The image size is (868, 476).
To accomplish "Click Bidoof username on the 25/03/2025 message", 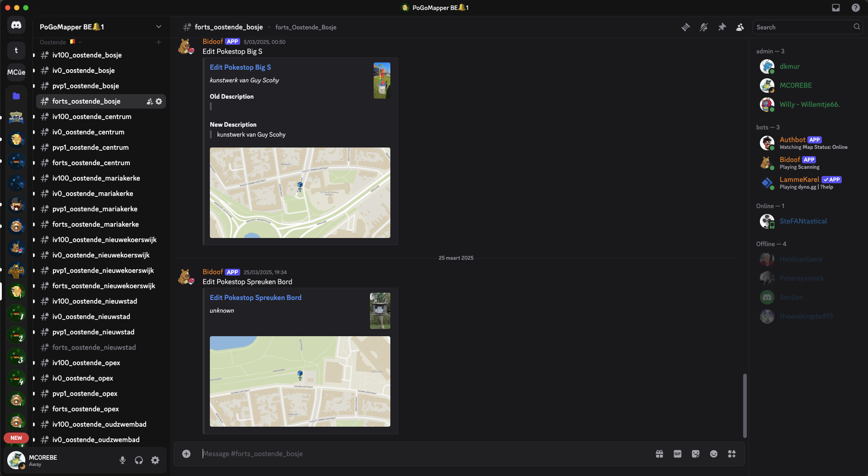I will click(x=213, y=271).
